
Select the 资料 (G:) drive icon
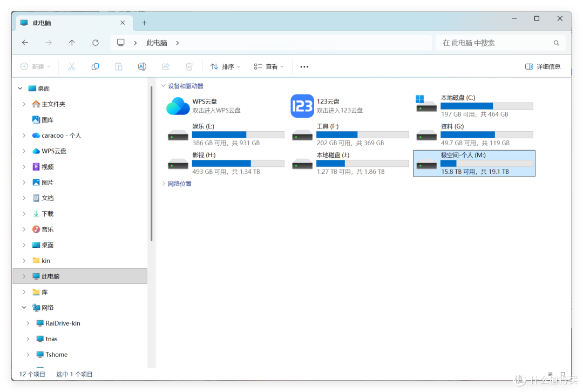click(426, 135)
